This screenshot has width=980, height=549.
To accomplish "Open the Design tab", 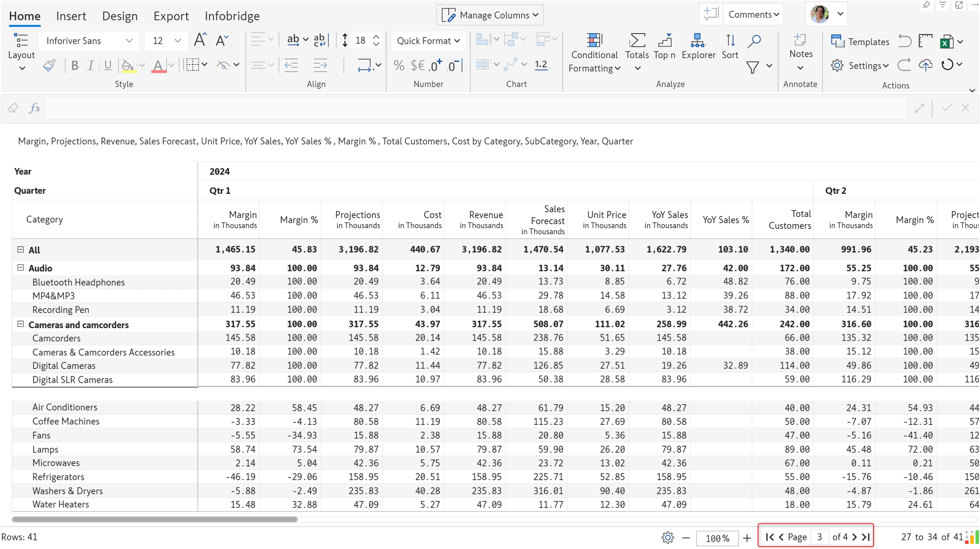I will click(x=120, y=16).
